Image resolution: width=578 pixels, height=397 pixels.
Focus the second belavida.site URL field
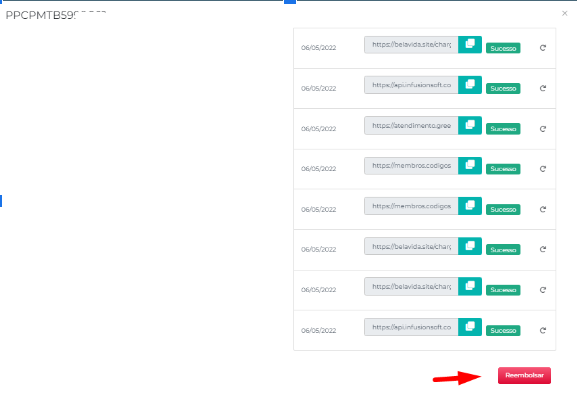(x=411, y=246)
